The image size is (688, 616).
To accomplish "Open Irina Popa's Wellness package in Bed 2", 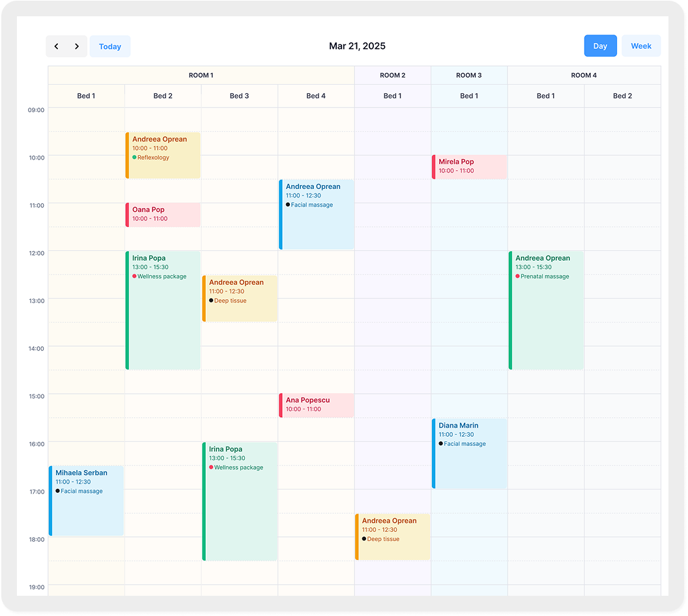I will 163,310.
